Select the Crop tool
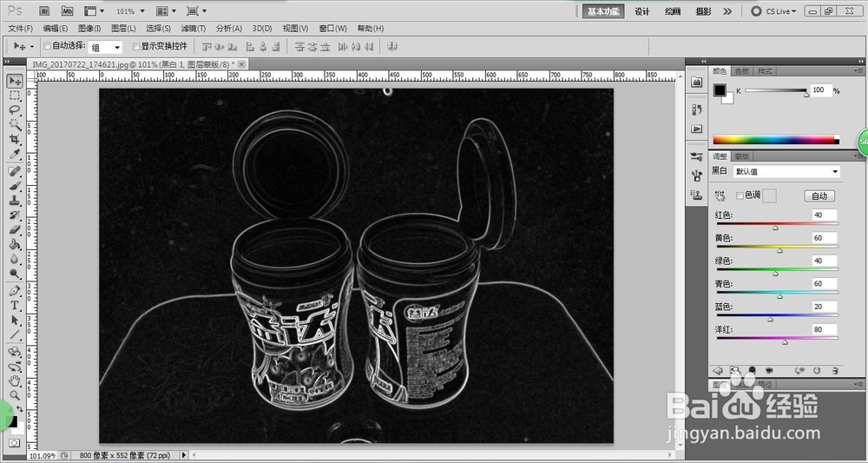This screenshot has width=868, height=463. pyautogui.click(x=15, y=139)
